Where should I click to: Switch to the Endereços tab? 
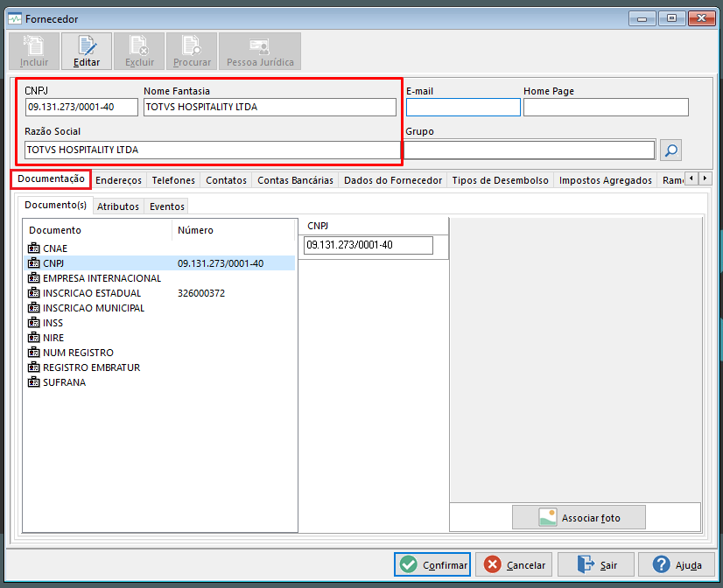(118, 180)
